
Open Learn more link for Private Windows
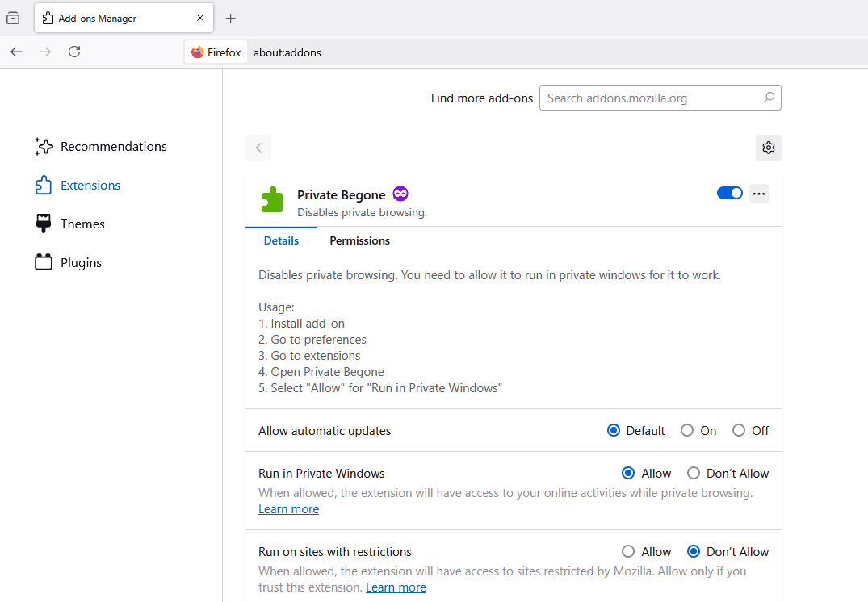tap(288, 509)
